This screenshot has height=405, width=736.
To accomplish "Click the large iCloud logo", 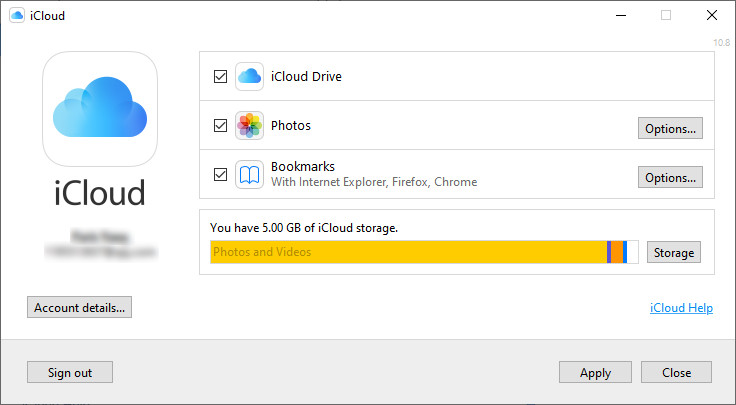I will pyautogui.click(x=100, y=109).
